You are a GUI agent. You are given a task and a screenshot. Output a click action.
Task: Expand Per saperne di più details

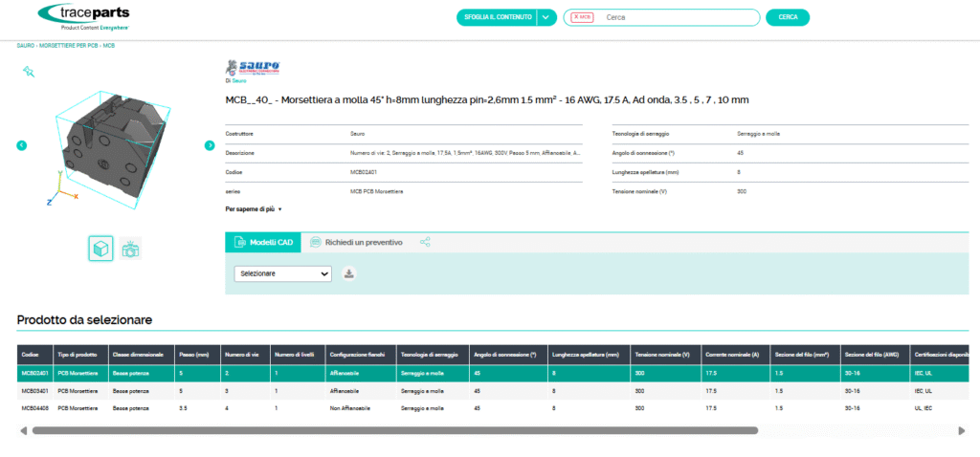pos(254,208)
